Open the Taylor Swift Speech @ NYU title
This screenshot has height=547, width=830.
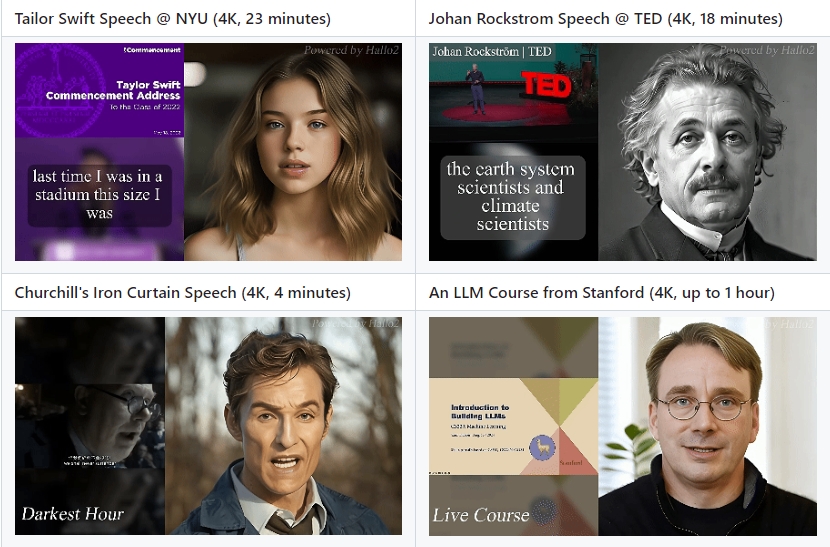point(172,19)
